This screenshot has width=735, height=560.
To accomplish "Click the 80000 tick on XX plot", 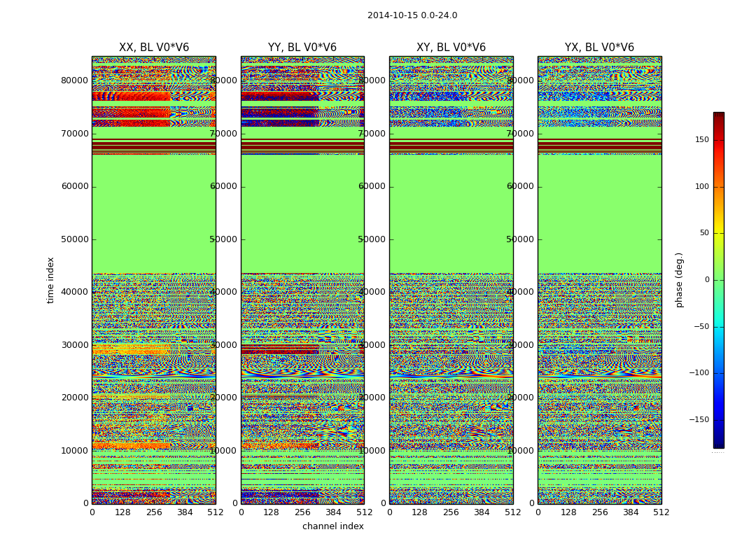I will coord(74,80).
